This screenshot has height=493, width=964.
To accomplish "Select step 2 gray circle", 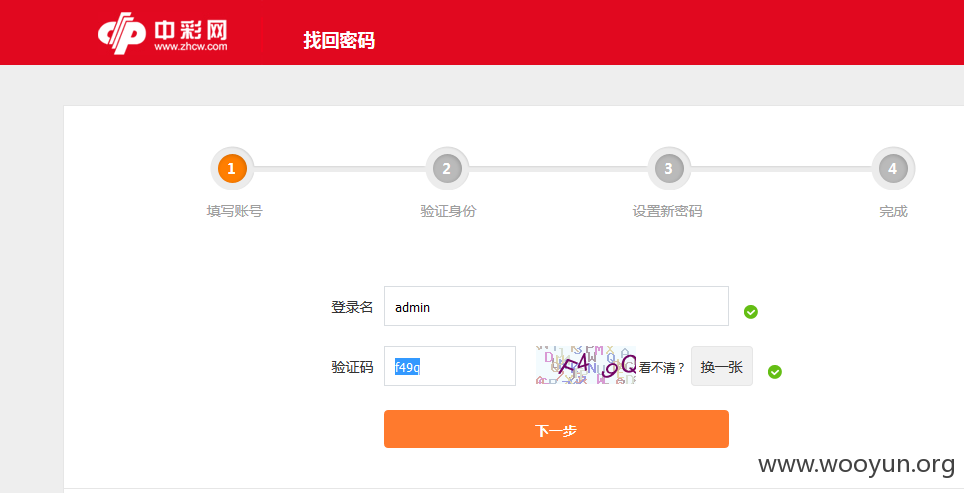I will click(x=447, y=168).
